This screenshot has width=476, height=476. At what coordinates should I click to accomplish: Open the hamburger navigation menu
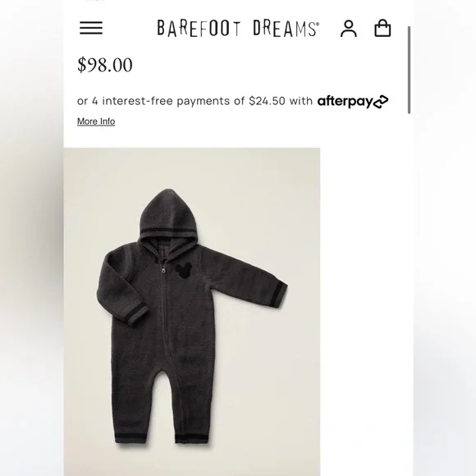point(91,28)
